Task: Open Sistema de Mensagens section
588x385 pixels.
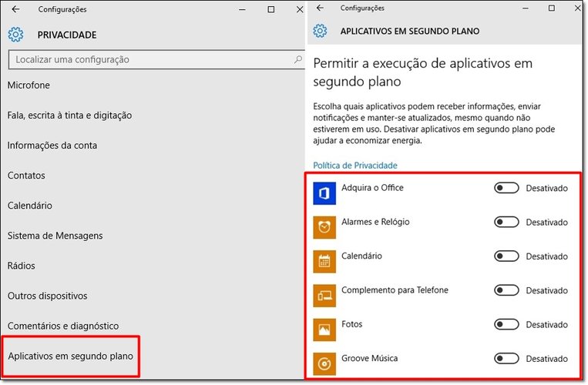Action: [x=55, y=236]
